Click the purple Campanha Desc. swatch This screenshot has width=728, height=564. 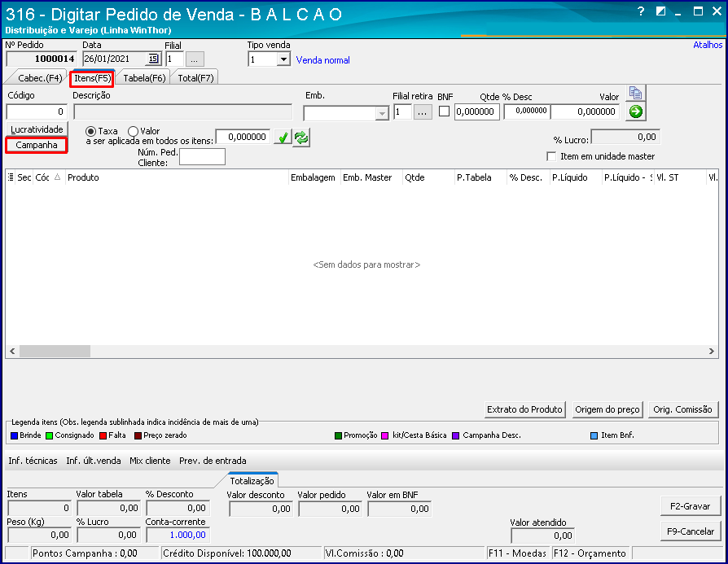[456, 436]
